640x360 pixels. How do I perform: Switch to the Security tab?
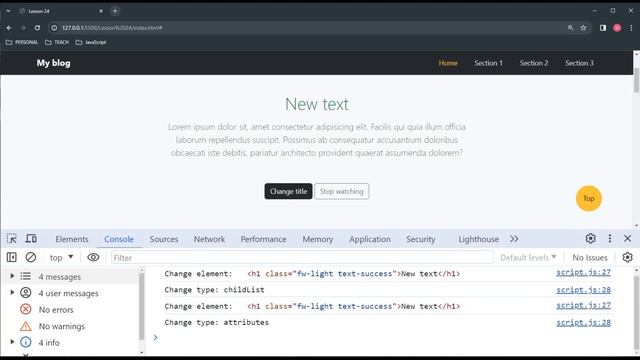pos(420,239)
